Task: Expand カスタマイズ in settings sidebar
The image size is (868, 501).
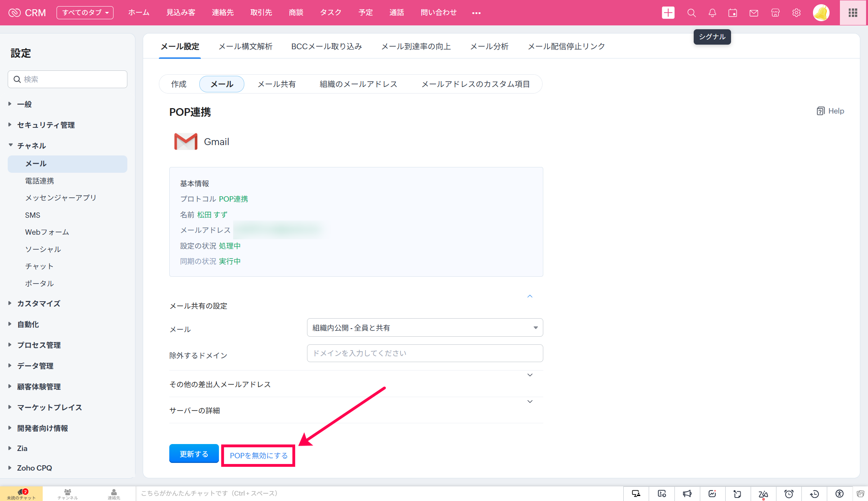Action: pyautogui.click(x=38, y=304)
